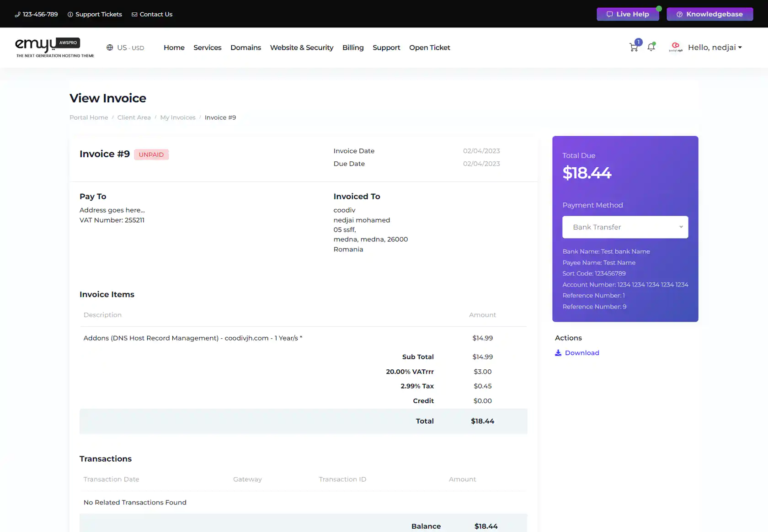Click the Gateway column header

(x=247, y=479)
